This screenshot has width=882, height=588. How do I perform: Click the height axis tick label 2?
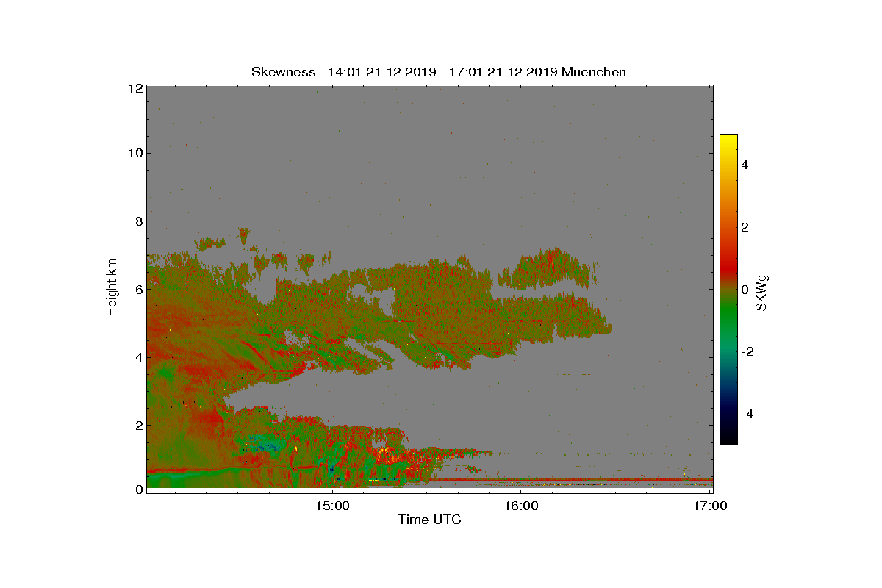(x=137, y=425)
